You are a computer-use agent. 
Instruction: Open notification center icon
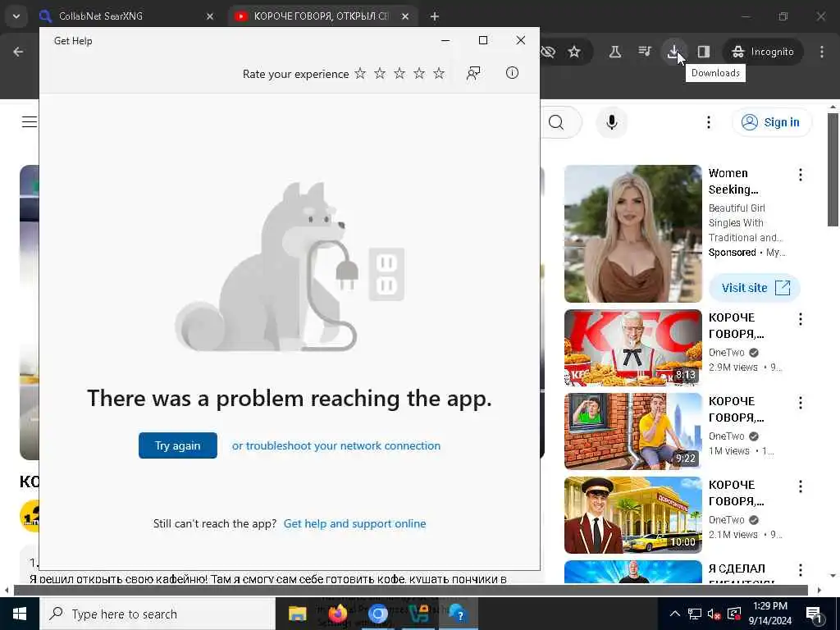[815, 614]
